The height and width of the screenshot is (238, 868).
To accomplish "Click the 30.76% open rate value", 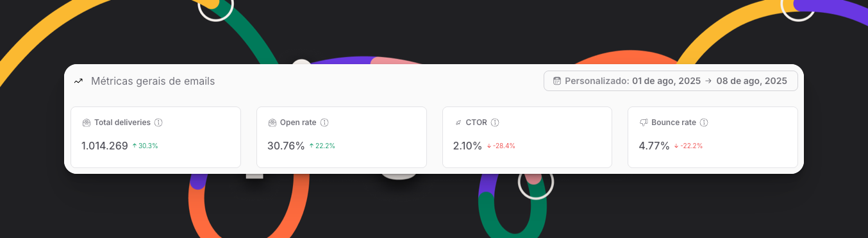I will [x=286, y=146].
